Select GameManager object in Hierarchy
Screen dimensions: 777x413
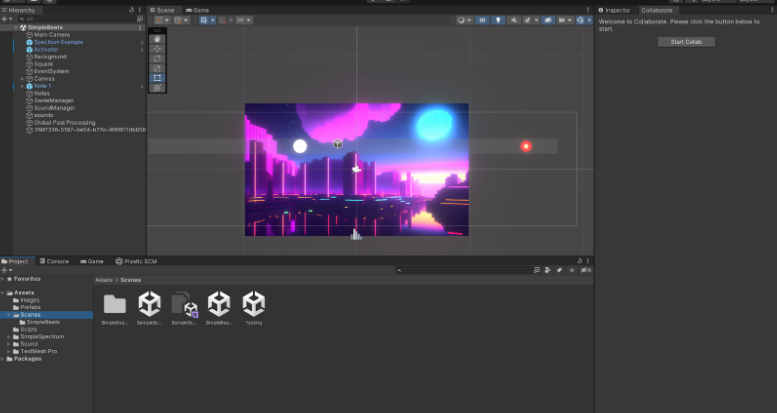[54, 101]
